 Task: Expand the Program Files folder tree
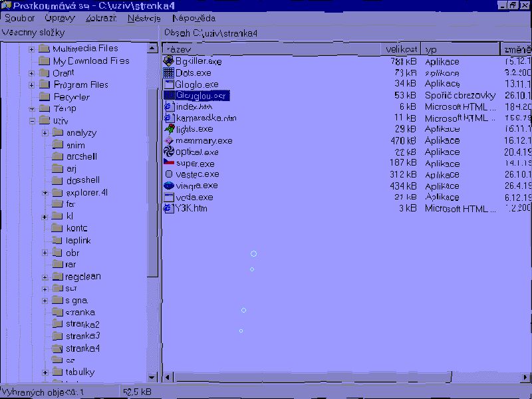31,85
